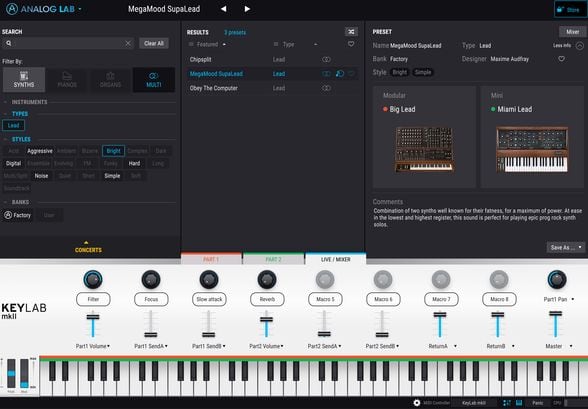Image resolution: width=588 pixels, height=409 pixels.
Task: Click the Reverb macro knob
Action: [x=267, y=279]
